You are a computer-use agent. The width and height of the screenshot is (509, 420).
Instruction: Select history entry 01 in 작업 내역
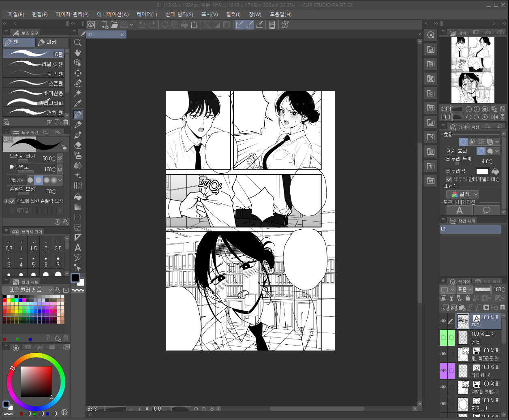(470, 229)
